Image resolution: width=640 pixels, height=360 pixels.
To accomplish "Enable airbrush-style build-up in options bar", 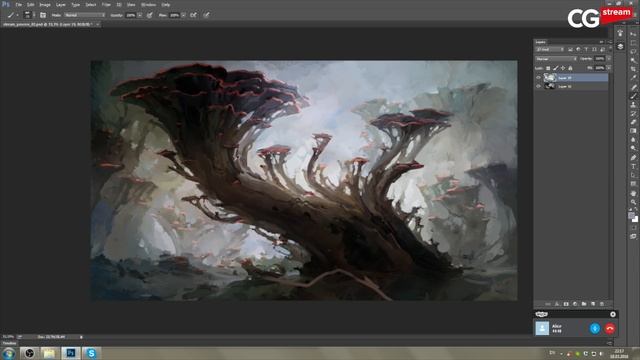I will click(193, 15).
